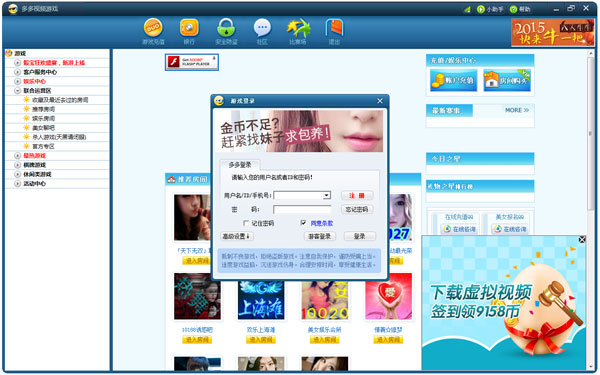Expand the 娱乐中心 tree node
The height and width of the screenshot is (375, 600).
tap(17, 81)
